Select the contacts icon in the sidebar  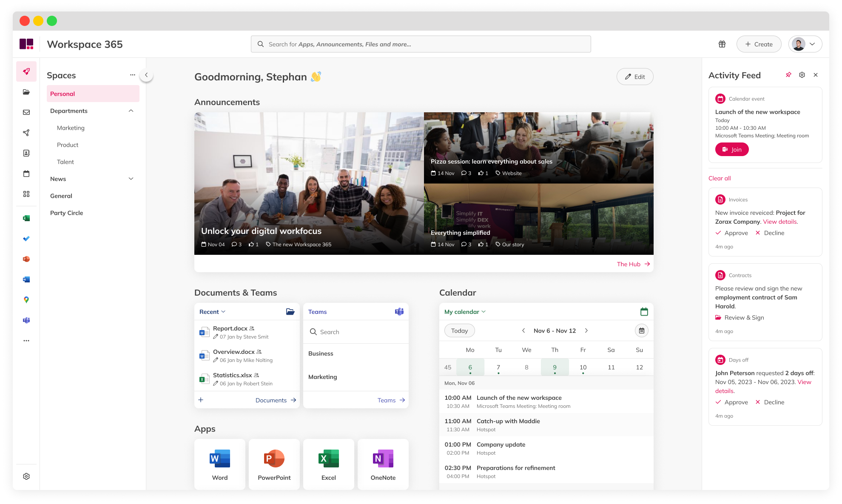(x=26, y=153)
